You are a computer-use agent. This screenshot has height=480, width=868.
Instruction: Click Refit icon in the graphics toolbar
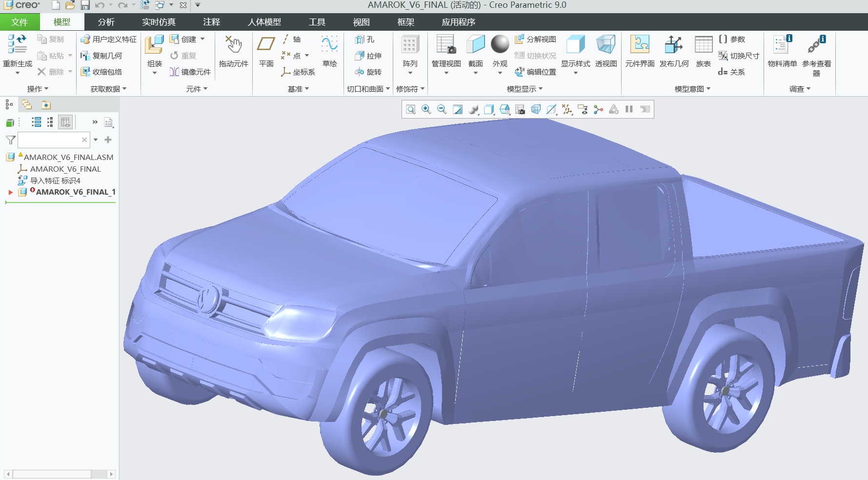[x=411, y=109]
